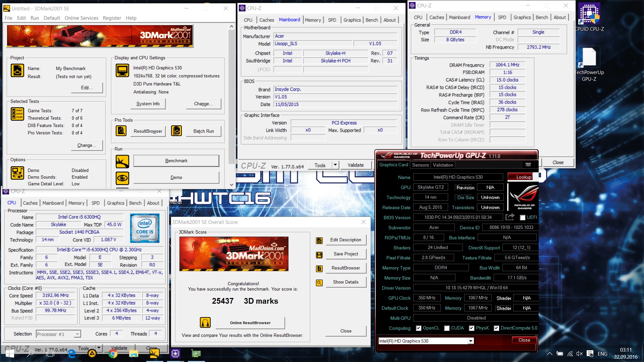Click the Show Details magnifier icon
The image size is (644, 362).
click(x=319, y=283)
